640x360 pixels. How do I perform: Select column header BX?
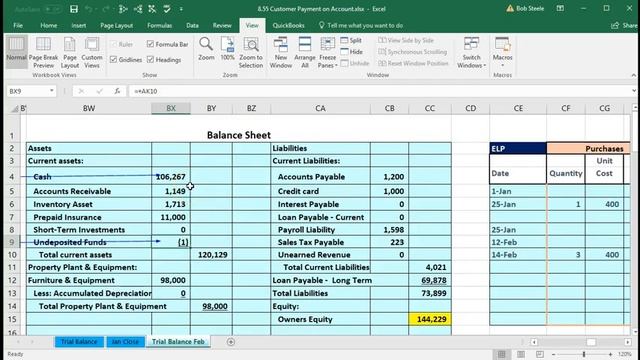pyautogui.click(x=171, y=108)
